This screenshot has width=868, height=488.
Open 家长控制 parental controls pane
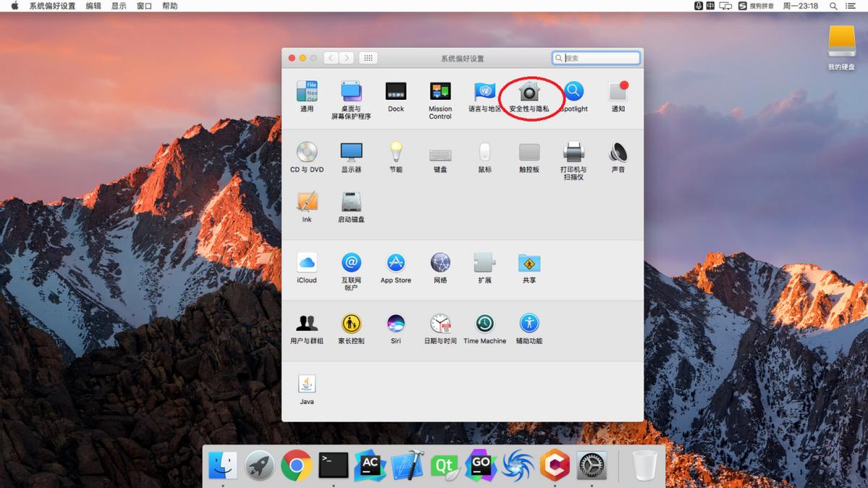(x=352, y=324)
